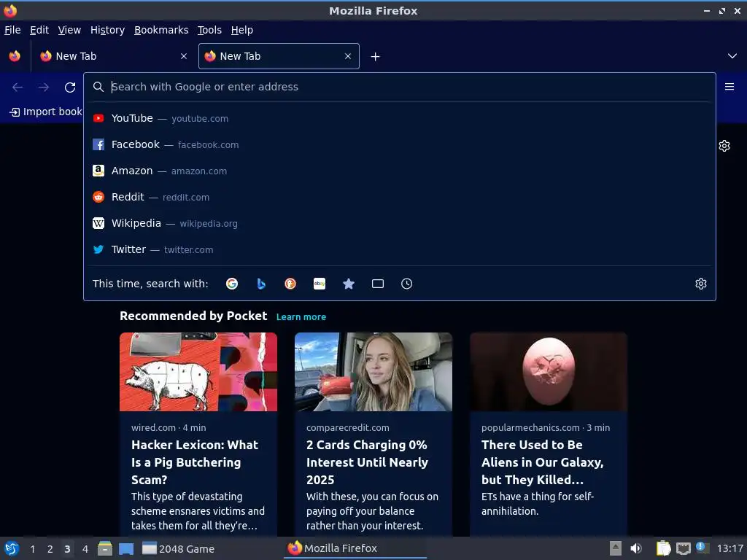The width and height of the screenshot is (747, 560).
Task: Open the file manager taskbar icon
Action: (x=105, y=548)
